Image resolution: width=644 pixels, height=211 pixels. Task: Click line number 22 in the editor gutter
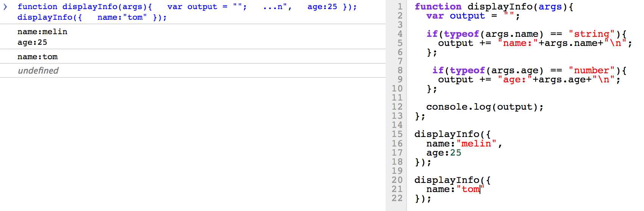397,198
